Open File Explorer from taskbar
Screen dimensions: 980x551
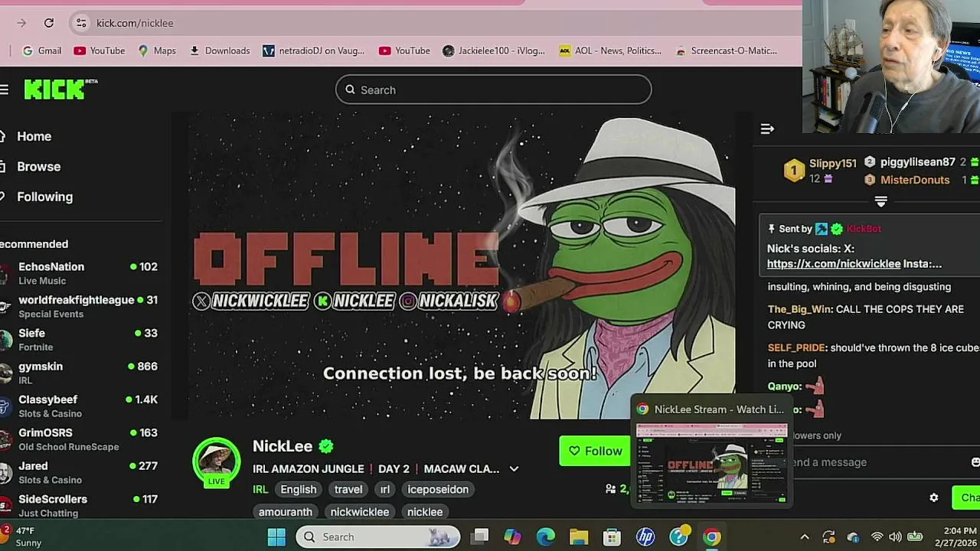point(578,537)
